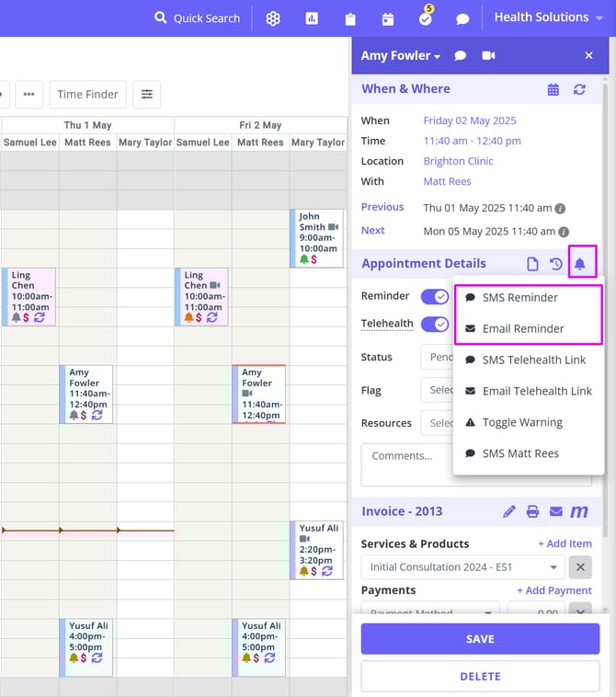Select SMS Reminder from the menu
Viewport: 616px width, 697px height.
coord(519,298)
